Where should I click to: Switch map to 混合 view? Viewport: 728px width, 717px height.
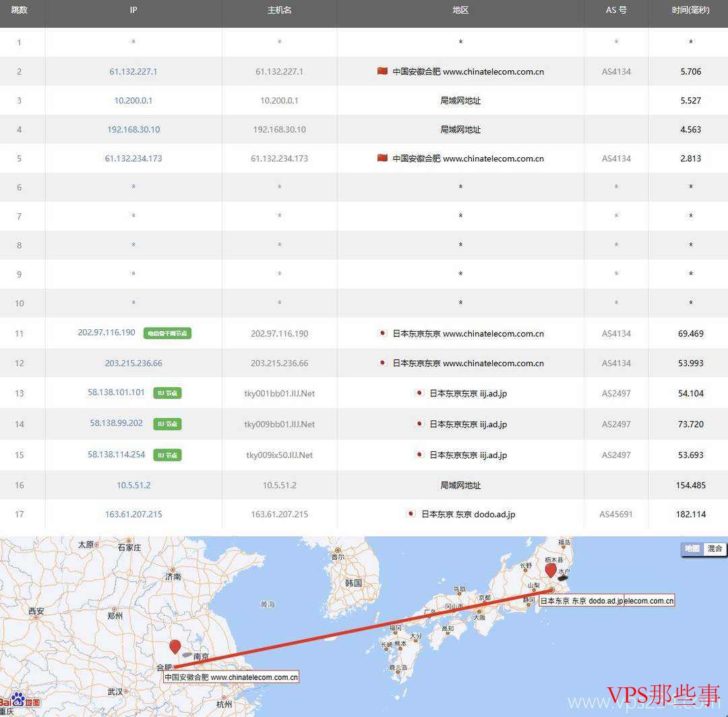point(715,549)
